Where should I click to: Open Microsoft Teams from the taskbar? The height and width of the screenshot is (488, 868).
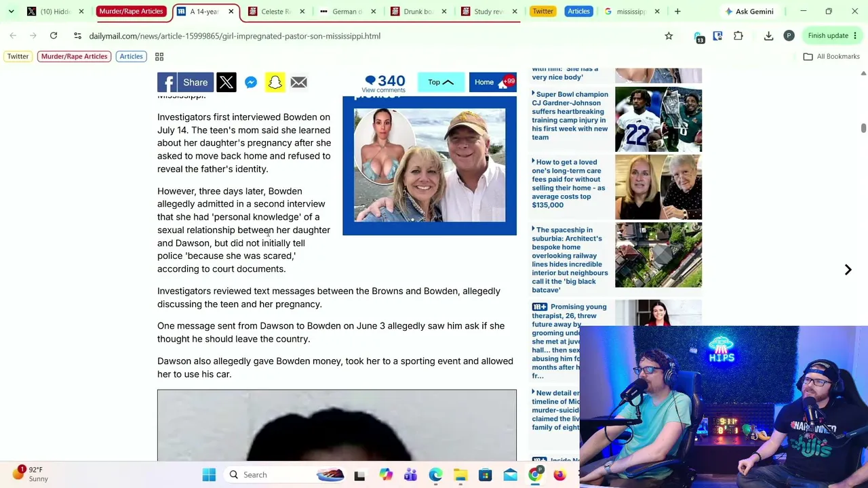pos(410,474)
